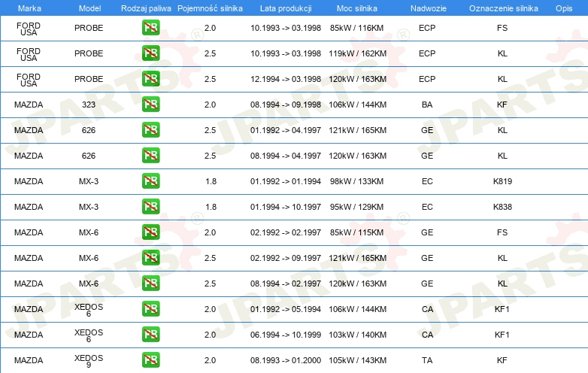Click the fuel icon in the MX-3 K838 row
The image size is (588, 373).
click(150, 207)
